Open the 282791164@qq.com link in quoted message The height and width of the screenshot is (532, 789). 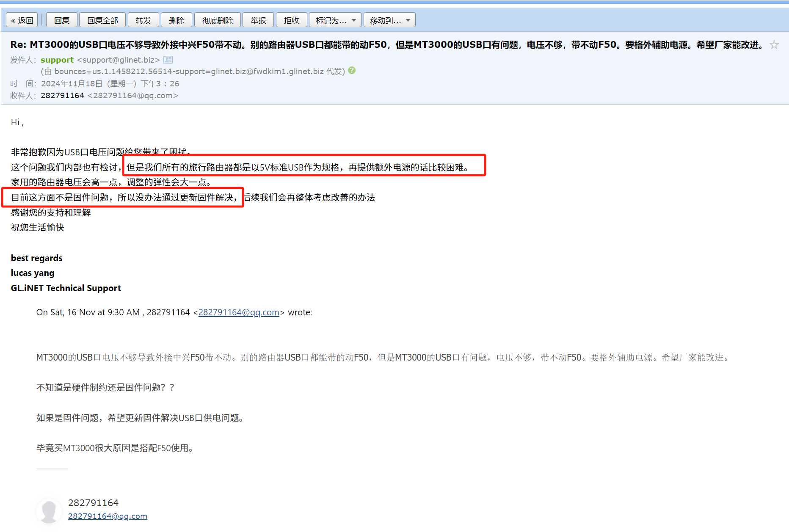[238, 312]
